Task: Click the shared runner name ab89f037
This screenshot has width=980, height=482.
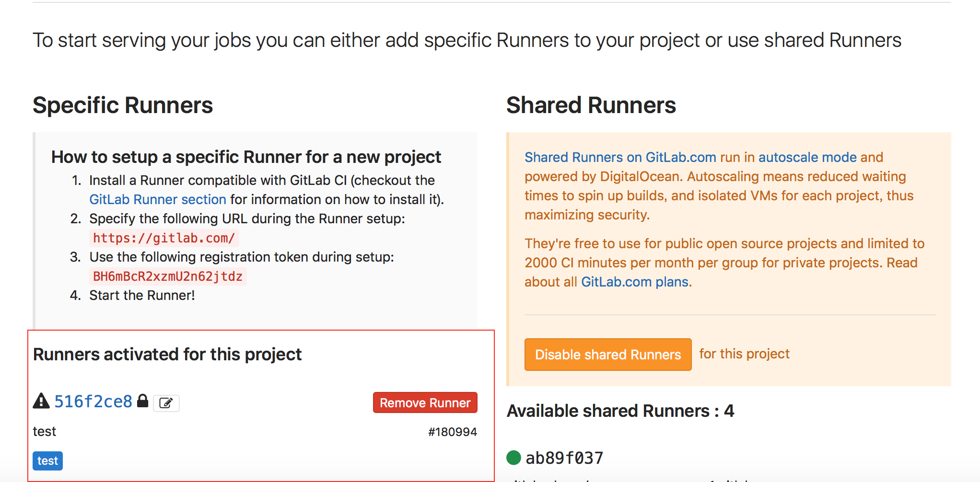Action: [564, 458]
